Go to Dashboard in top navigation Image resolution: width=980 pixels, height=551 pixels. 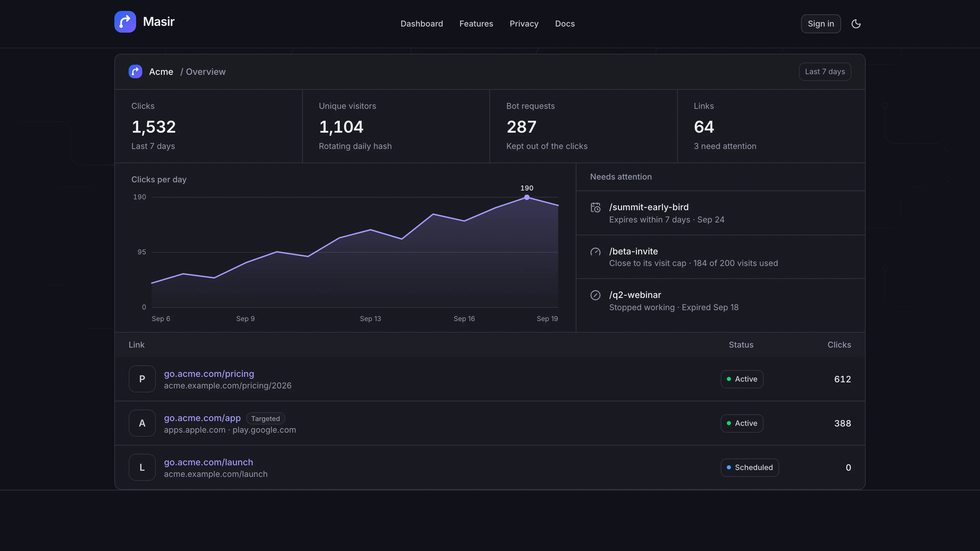click(422, 23)
